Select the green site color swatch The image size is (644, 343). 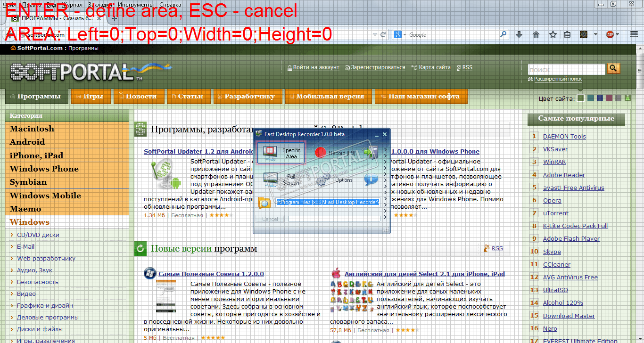click(581, 98)
